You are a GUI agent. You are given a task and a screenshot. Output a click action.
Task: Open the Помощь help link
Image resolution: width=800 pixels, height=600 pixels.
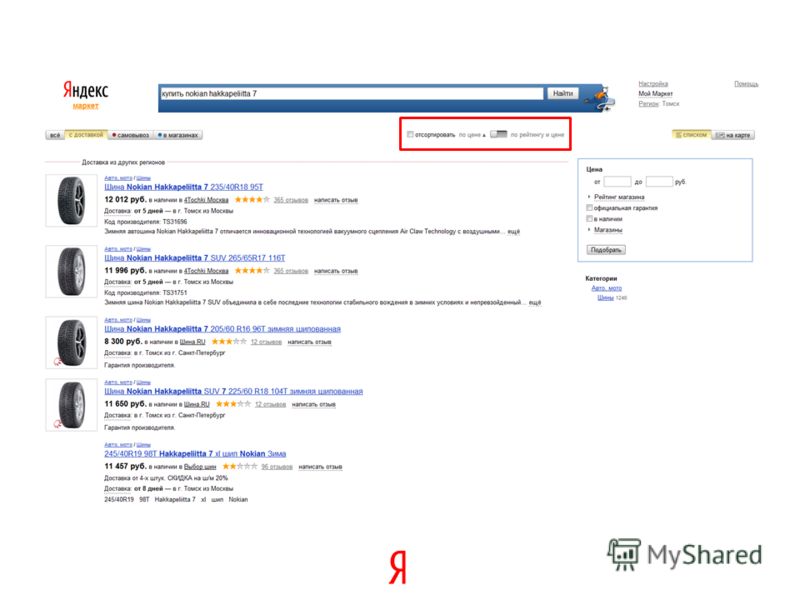(746, 84)
